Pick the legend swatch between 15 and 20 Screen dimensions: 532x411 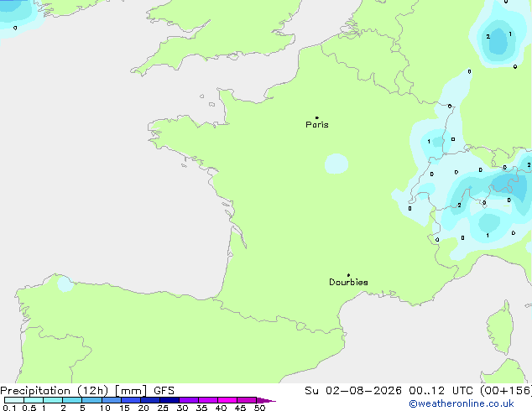click(x=130, y=400)
